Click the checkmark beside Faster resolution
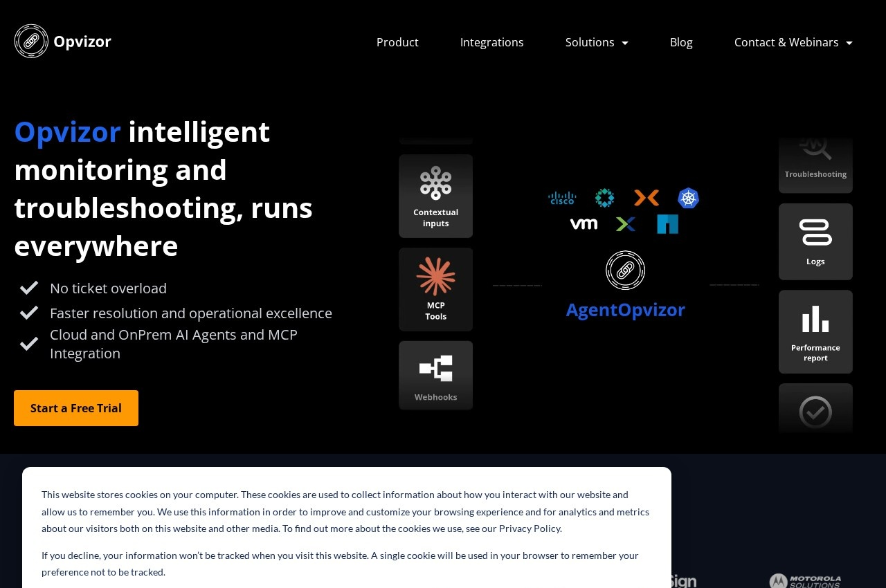The height and width of the screenshot is (588, 886). click(x=29, y=313)
